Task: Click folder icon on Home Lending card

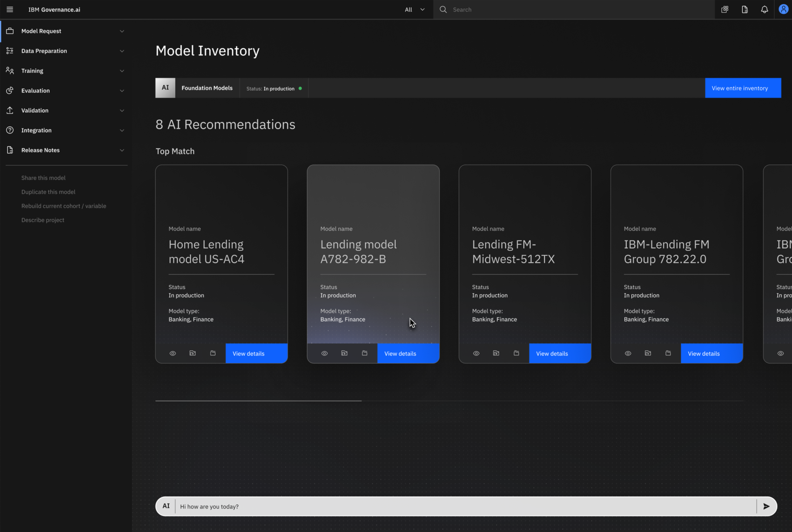Action: click(213, 353)
